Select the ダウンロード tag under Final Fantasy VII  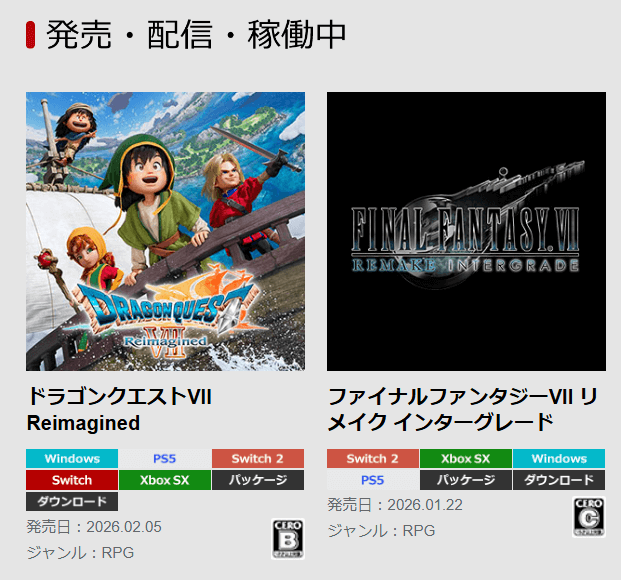pos(559,480)
